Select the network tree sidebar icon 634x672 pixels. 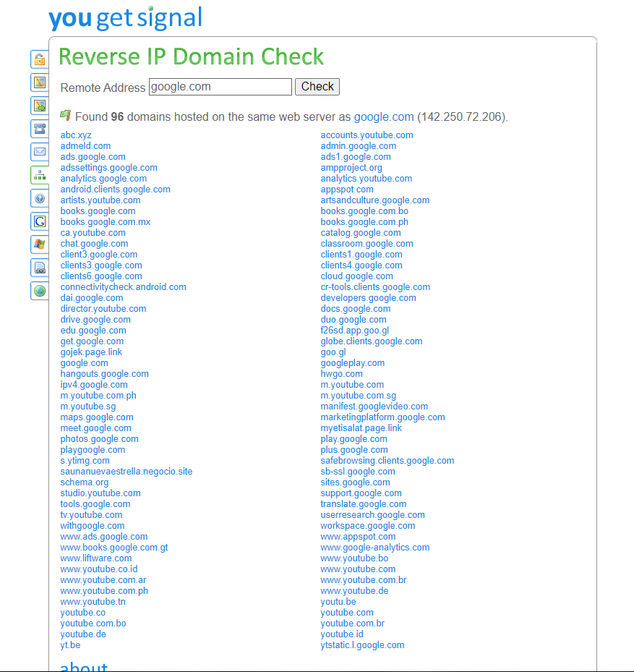40,175
